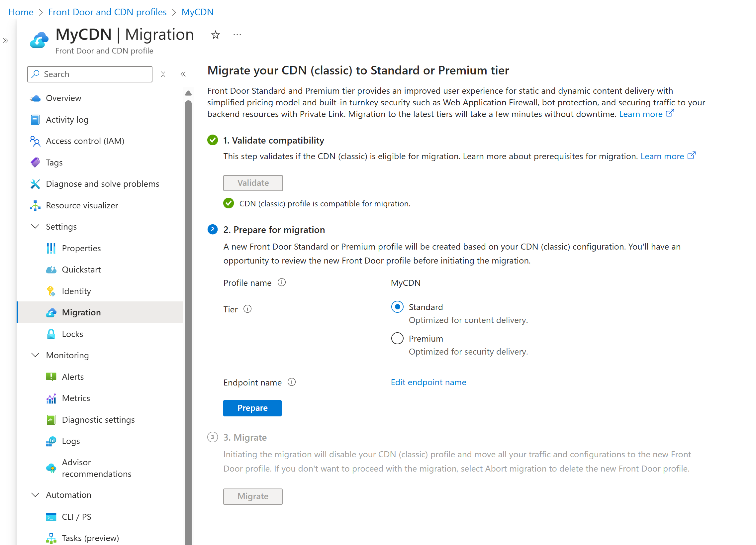
Task: Click the Prepare button
Action: pyautogui.click(x=252, y=407)
